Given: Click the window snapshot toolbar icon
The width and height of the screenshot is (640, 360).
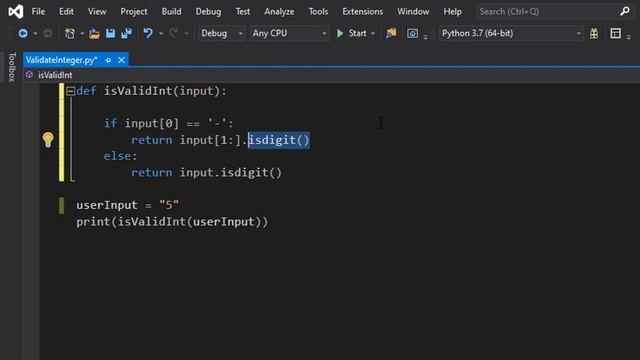Looking at the screenshot, I should (412, 33).
